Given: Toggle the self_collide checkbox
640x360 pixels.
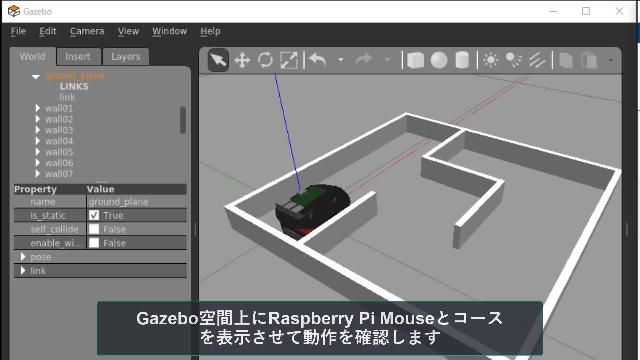Looking at the screenshot, I should tap(94, 229).
